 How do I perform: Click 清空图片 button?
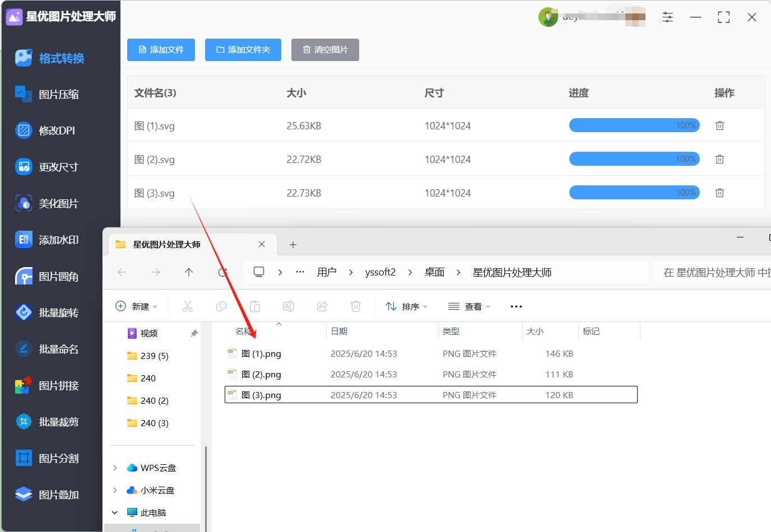point(325,50)
